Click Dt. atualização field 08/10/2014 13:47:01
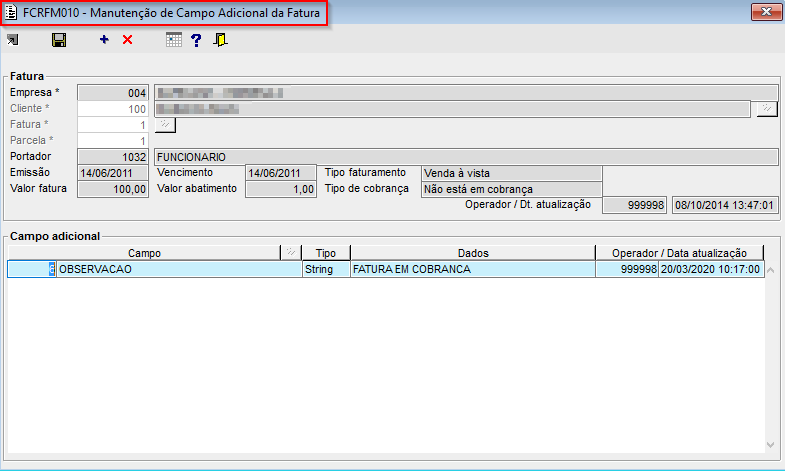This screenshot has width=785, height=471. (x=725, y=205)
